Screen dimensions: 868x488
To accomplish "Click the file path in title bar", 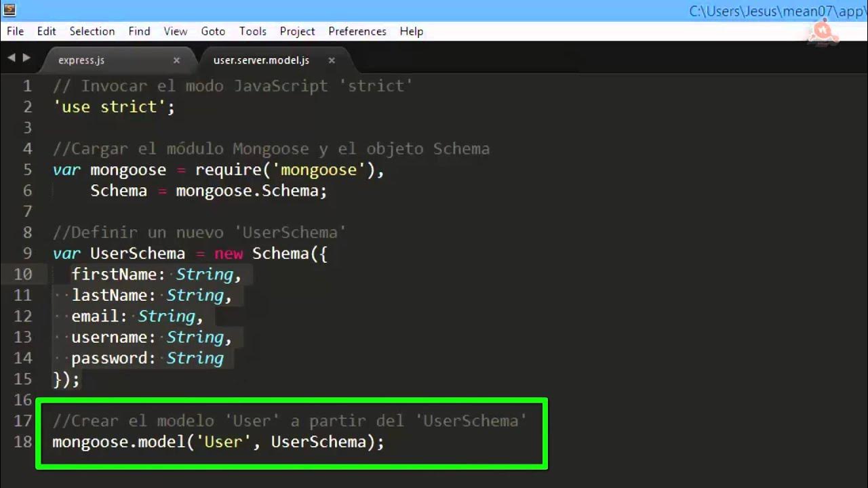I will click(778, 11).
